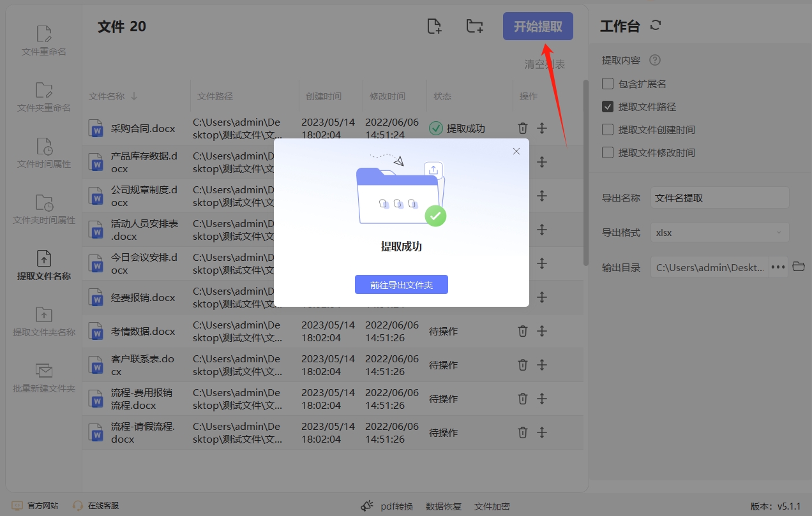Click the 状态 column header
This screenshot has width=812, height=516.
[442, 96]
